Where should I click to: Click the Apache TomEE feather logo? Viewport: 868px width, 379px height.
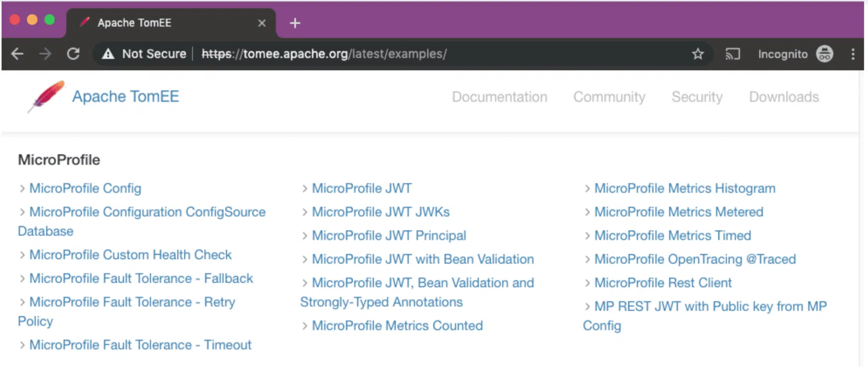(x=47, y=96)
